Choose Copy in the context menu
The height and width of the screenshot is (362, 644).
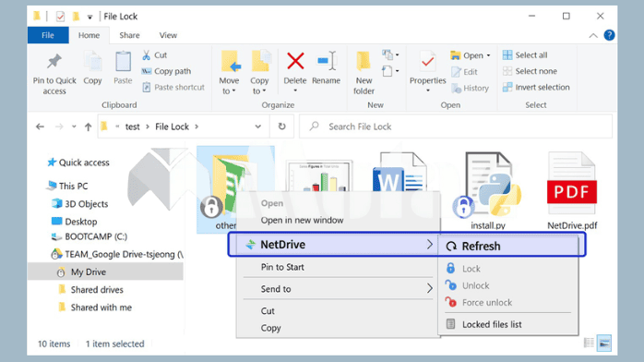pyautogui.click(x=270, y=328)
